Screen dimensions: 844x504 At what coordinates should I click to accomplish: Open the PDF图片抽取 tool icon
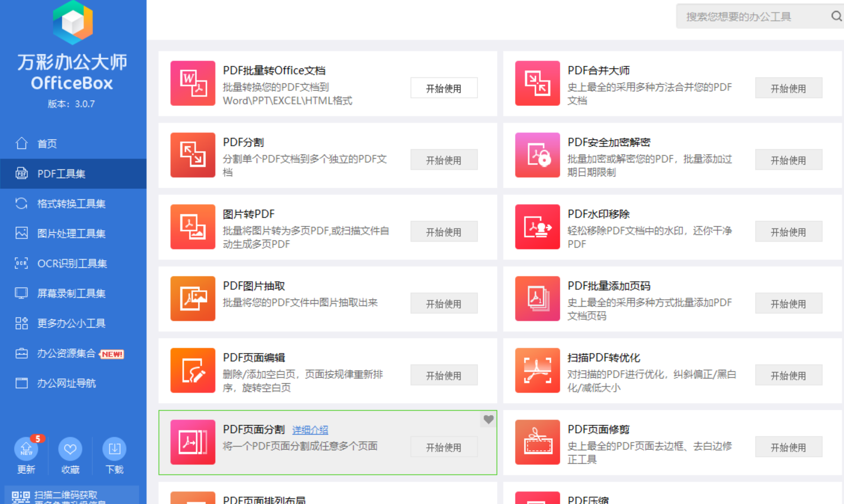pyautogui.click(x=193, y=299)
